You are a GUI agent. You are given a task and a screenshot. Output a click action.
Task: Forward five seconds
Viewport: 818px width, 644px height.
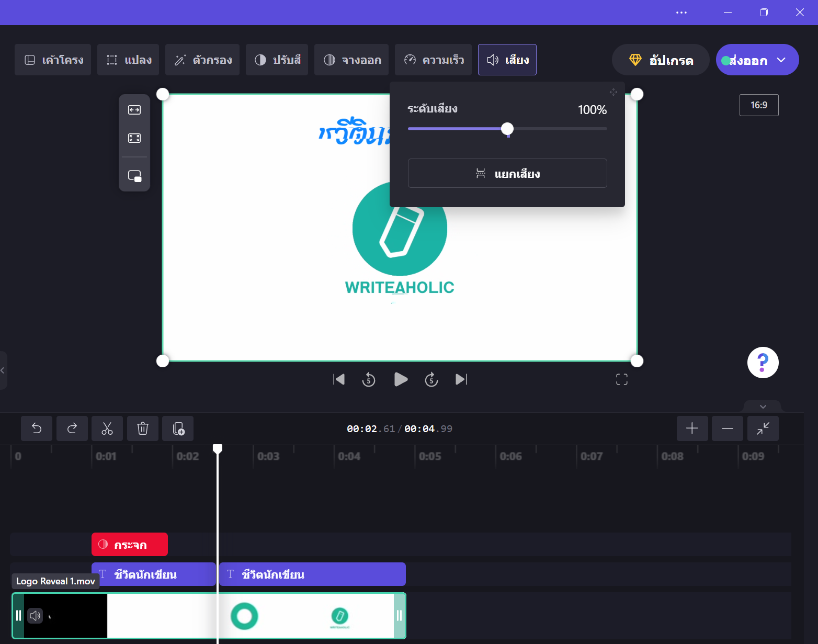tap(431, 379)
